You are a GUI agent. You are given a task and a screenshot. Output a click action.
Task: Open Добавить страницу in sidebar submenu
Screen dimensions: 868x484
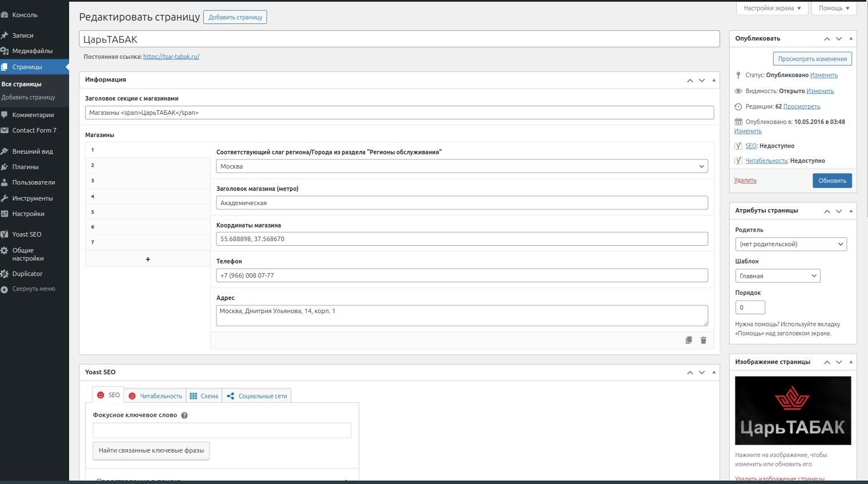point(29,97)
